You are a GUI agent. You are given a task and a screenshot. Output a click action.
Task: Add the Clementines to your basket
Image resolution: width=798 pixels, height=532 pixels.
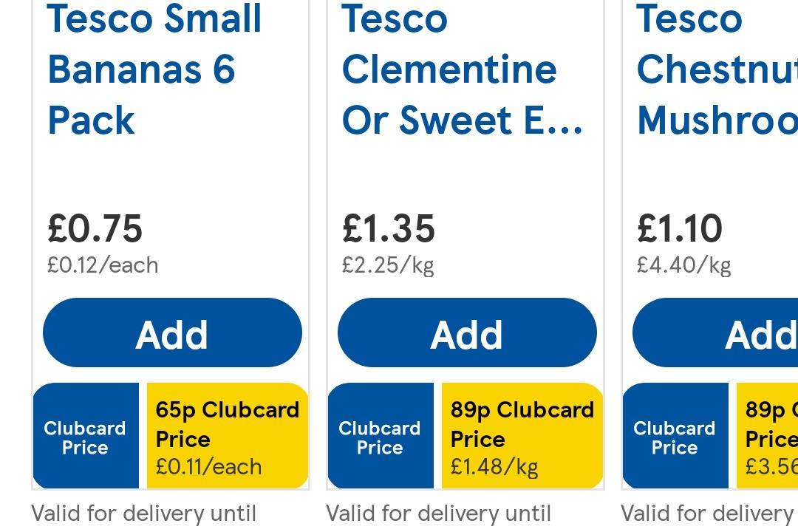coord(467,332)
